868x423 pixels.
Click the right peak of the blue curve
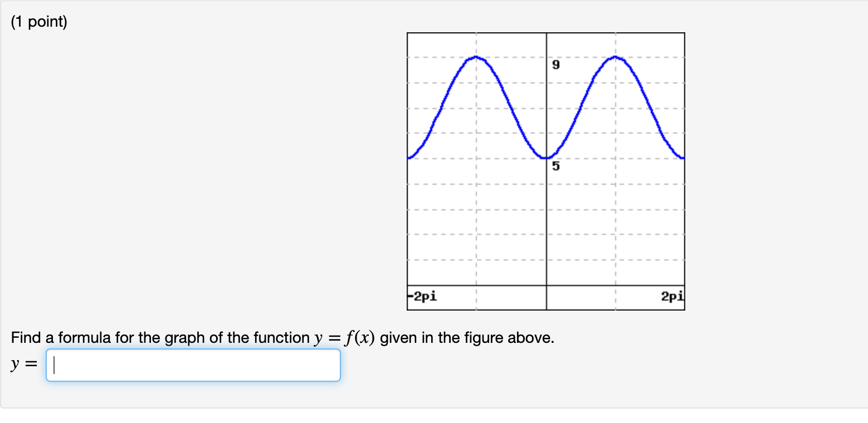615,57
